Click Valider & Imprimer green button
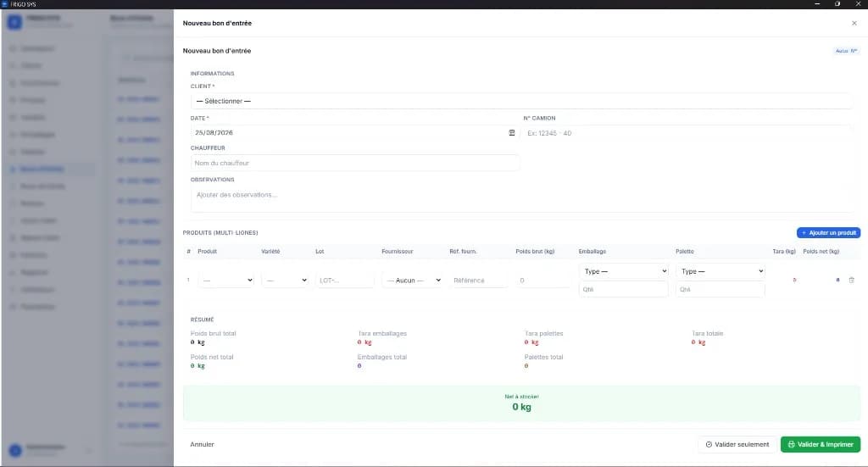 pyautogui.click(x=821, y=444)
